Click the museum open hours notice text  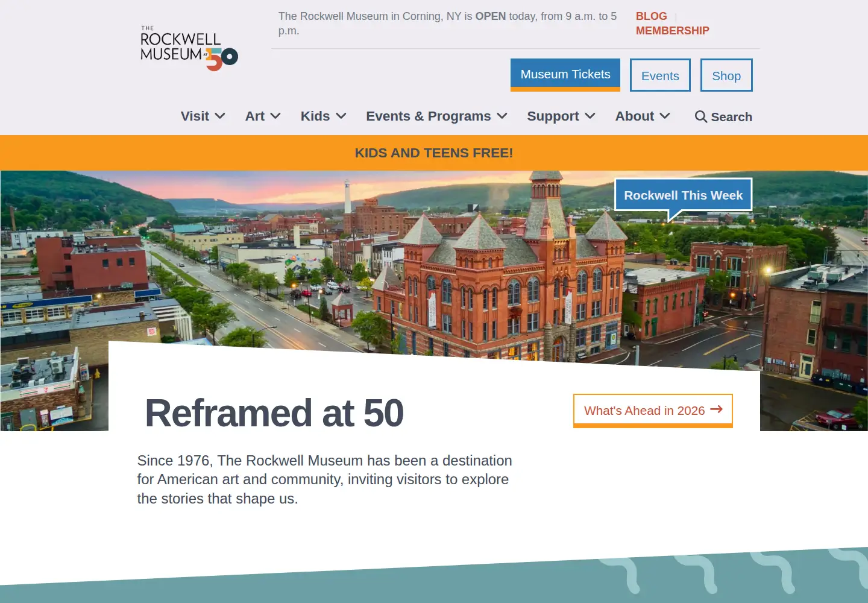tap(447, 24)
